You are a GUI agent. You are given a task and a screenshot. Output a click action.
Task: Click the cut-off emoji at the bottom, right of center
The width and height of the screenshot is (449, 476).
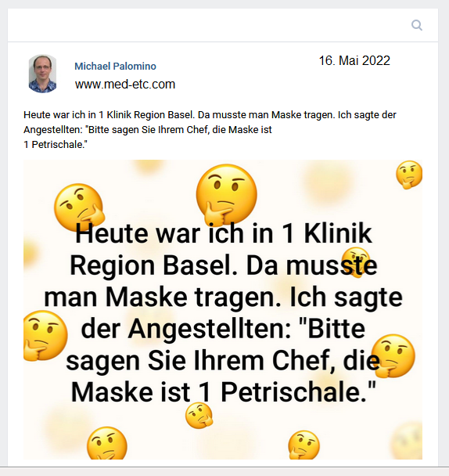304,445
